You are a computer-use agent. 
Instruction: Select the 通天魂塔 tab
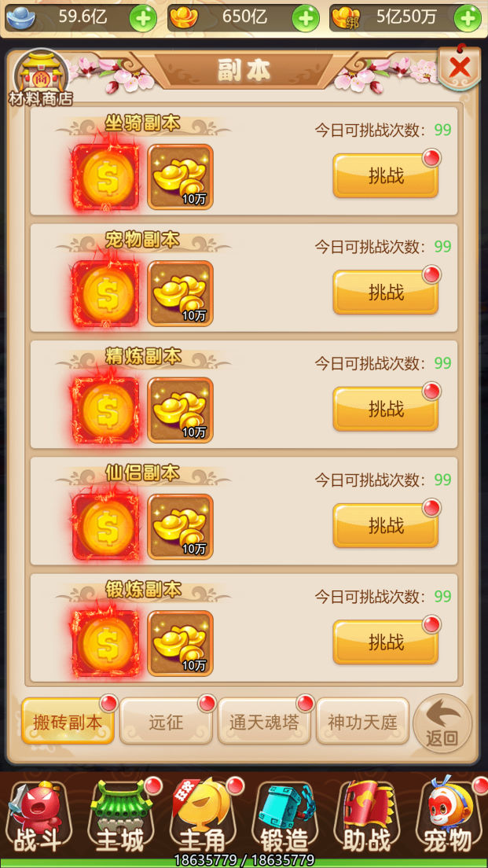[265, 721]
